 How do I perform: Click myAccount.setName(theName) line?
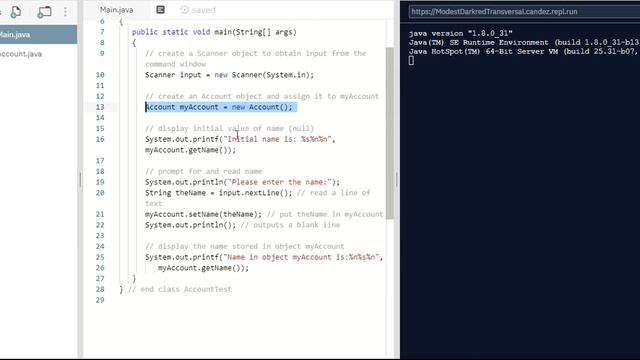tap(203, 214)
